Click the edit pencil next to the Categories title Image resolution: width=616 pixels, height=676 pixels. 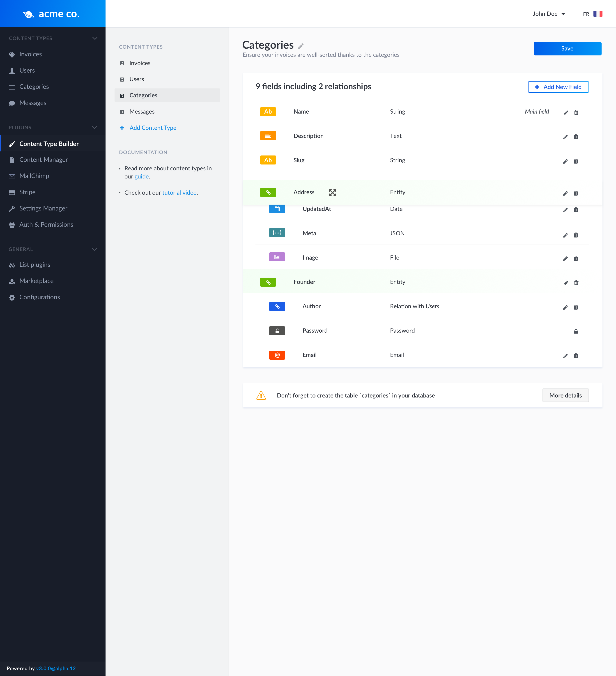[x=301, y=46]
